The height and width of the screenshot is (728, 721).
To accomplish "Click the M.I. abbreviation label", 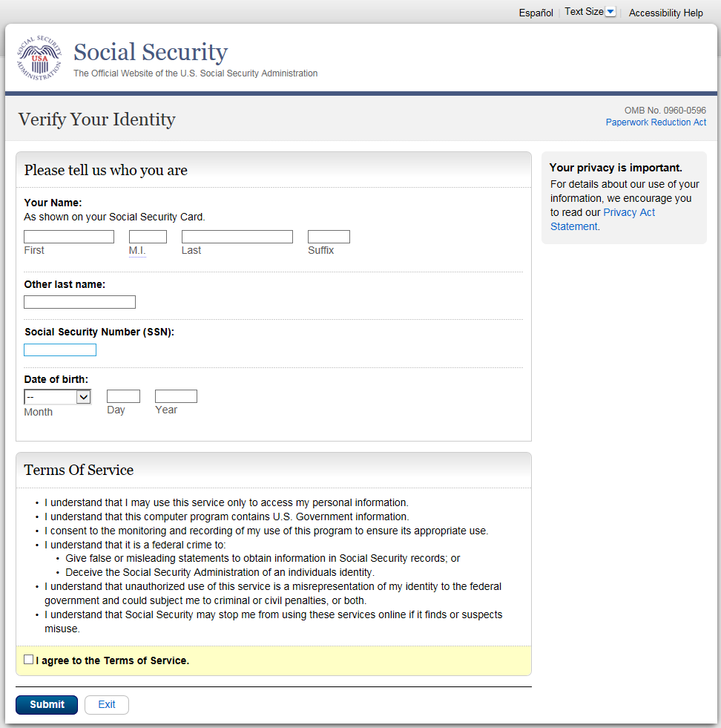I will (137, 251).
